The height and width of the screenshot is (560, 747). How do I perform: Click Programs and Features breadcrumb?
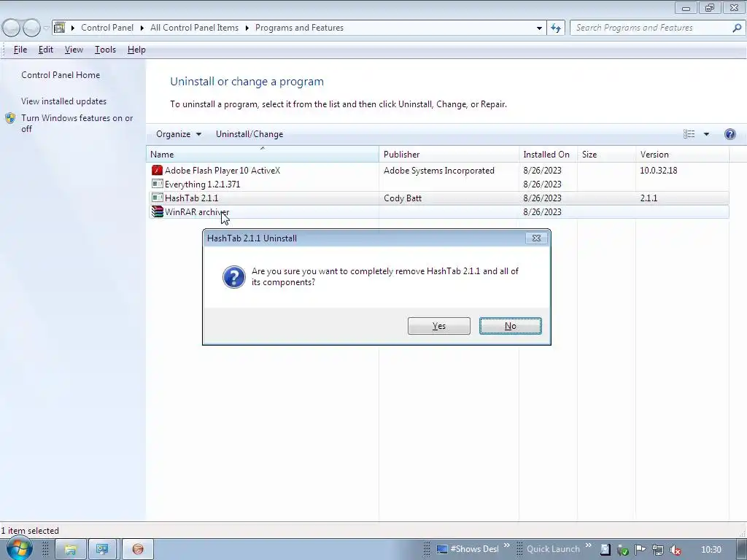coord(299,28)
